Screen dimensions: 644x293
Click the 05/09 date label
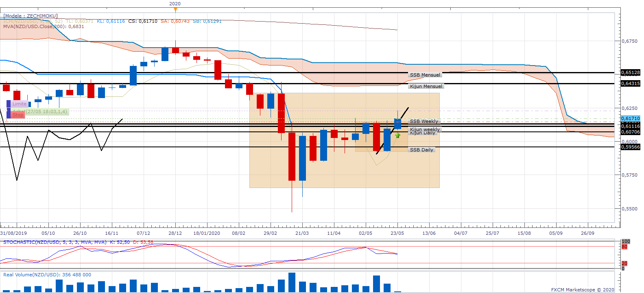point(556,233)
